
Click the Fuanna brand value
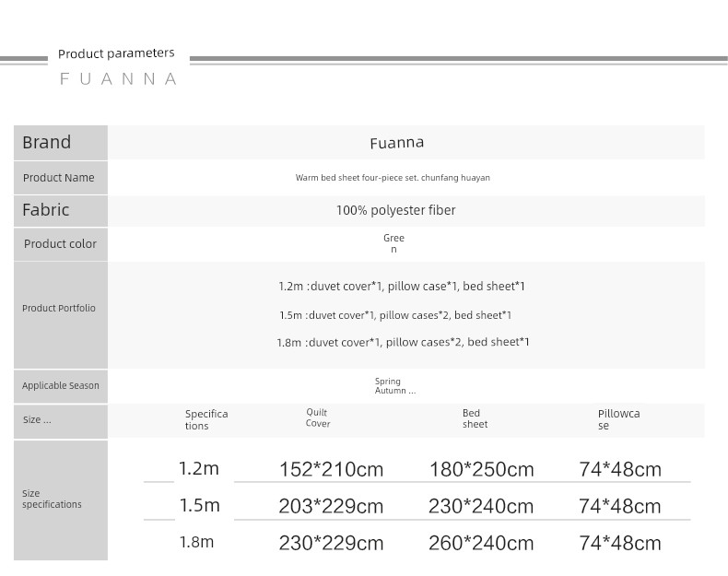396,143
